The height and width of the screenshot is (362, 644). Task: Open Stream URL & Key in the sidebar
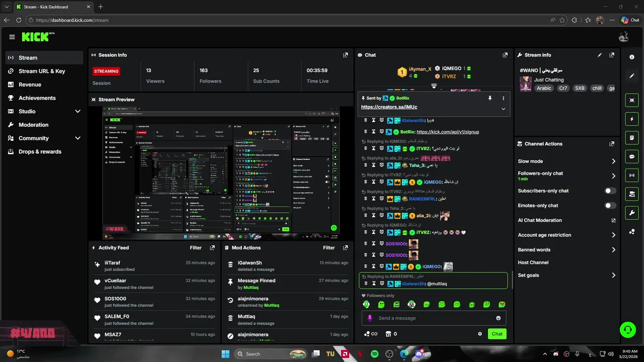tap(44, 71)
